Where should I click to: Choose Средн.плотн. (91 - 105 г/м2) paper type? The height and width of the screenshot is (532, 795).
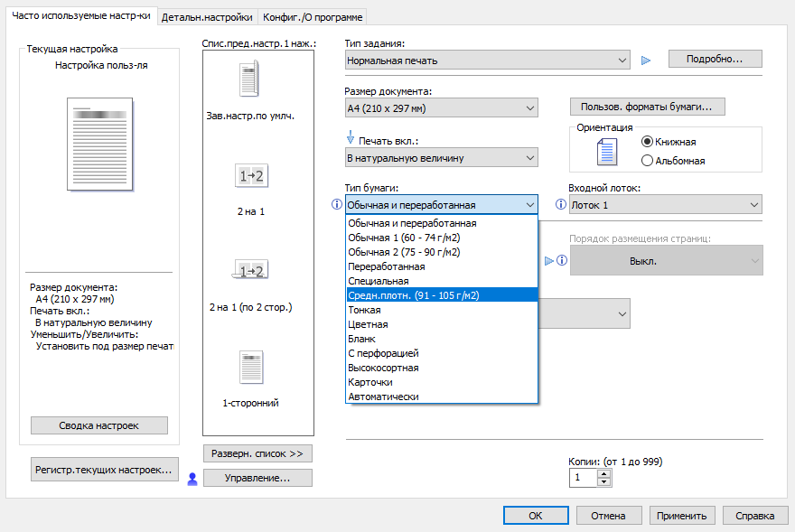[442, 295]
